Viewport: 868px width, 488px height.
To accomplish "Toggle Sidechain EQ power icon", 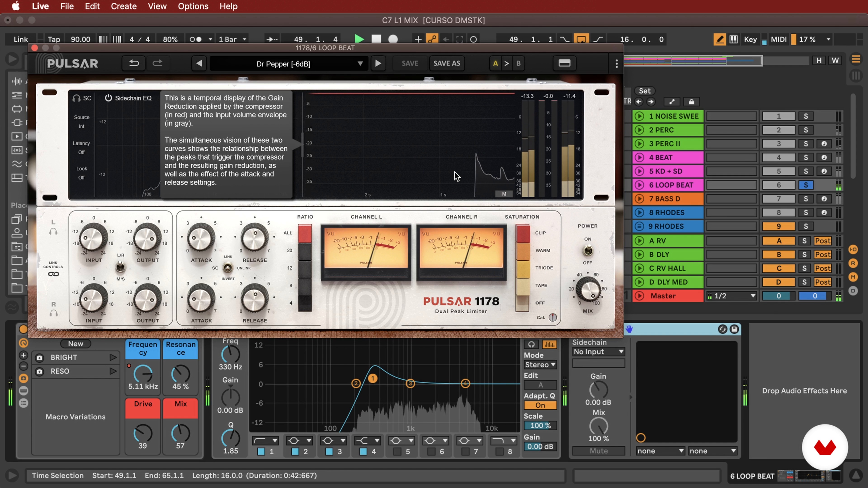I will pos(108,98).
